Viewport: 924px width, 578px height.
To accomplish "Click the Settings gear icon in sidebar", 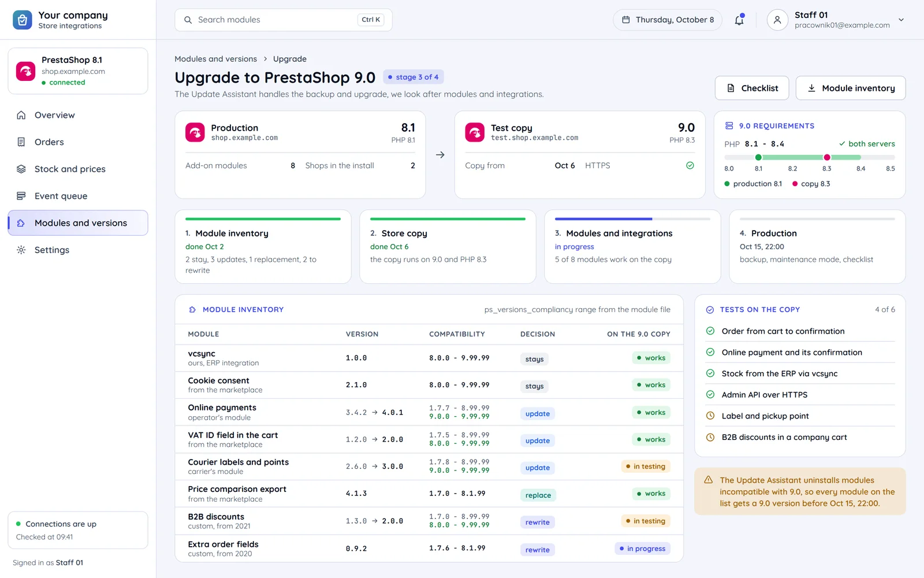I will pos(21,250).
